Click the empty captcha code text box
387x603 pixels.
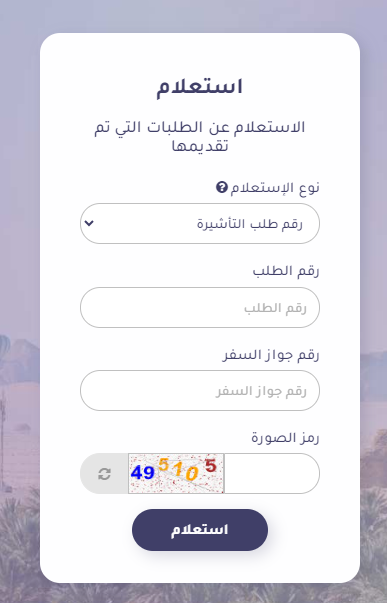pyautogui.click(x=272, y=473)
